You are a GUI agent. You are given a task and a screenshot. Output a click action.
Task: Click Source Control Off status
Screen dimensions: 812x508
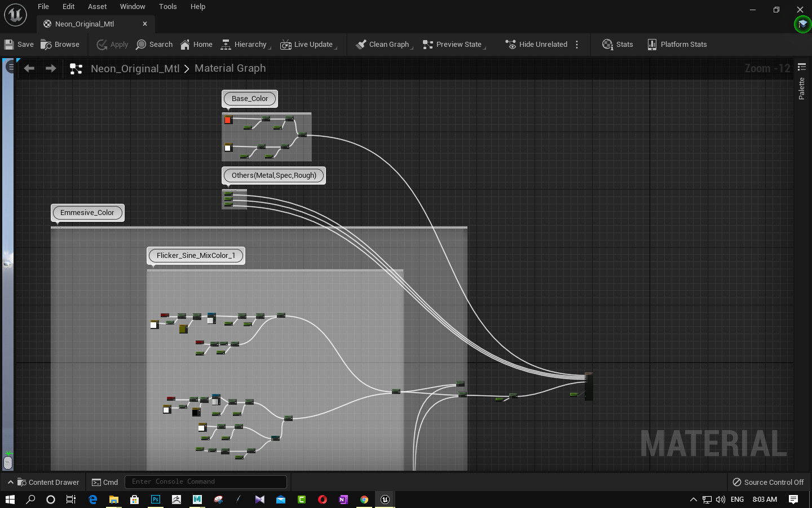768,482
